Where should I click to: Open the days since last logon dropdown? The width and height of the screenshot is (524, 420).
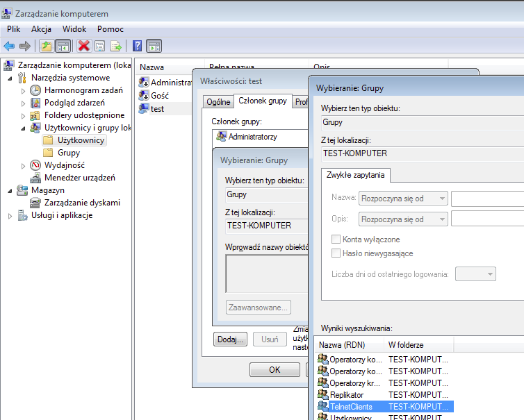coord(475,274)
